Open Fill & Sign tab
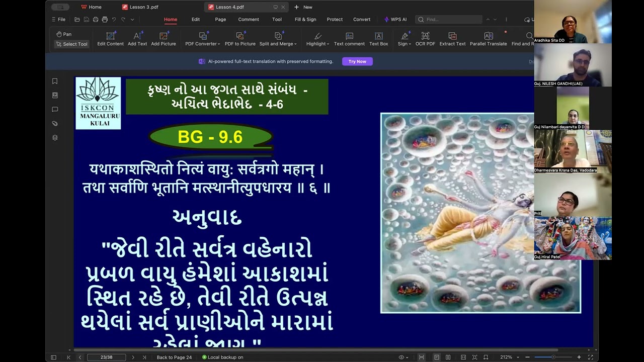644x362 pixels. coord(305,20)
